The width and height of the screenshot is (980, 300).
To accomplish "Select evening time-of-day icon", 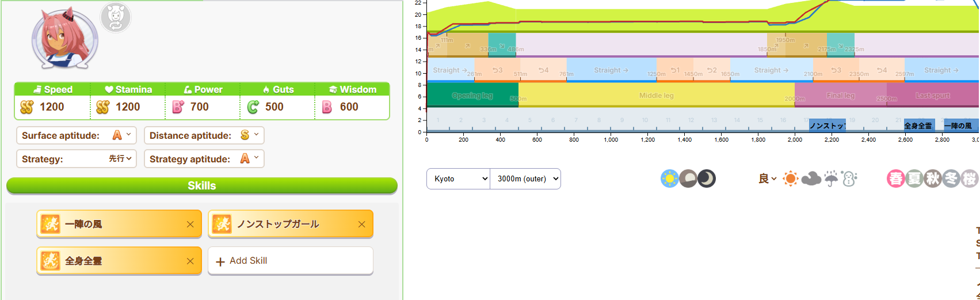I will tap(688, 179).
